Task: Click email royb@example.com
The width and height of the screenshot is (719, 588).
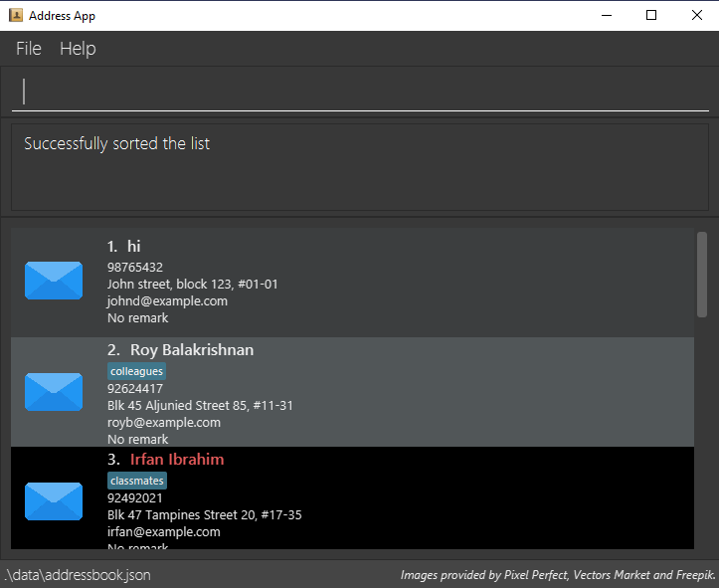Action: click(x=164, y=423)
